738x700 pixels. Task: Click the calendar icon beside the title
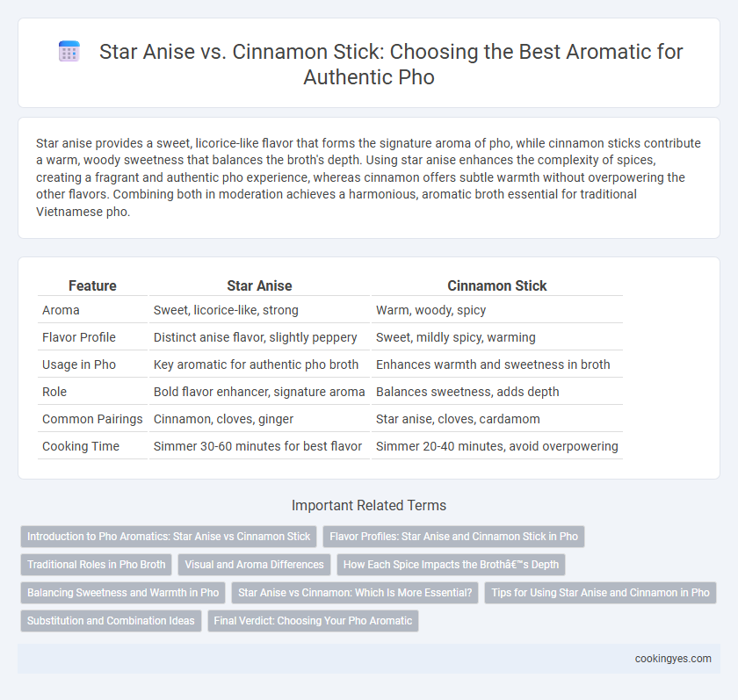coord(69,51)
